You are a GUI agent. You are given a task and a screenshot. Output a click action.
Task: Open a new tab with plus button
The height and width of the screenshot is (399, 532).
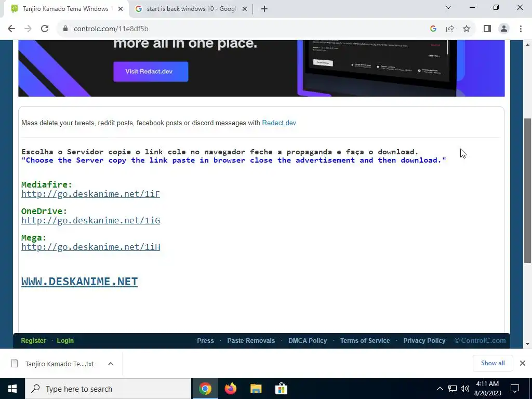(x=264, y=9)
